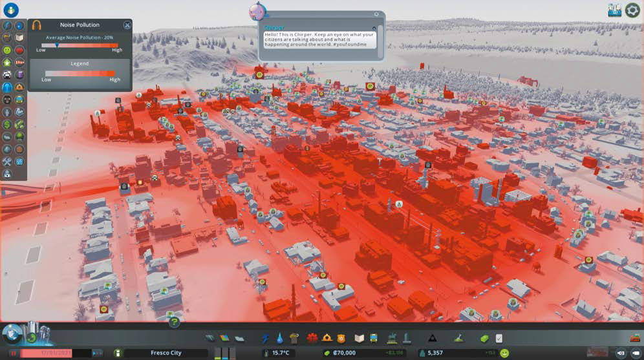Open the tree Leisure info view

[19, 136]
